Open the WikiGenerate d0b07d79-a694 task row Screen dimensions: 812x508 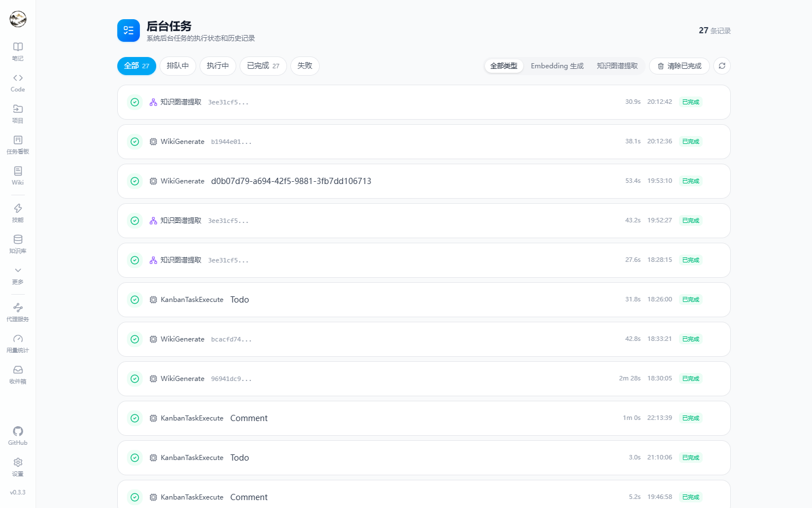click(424, 181)
